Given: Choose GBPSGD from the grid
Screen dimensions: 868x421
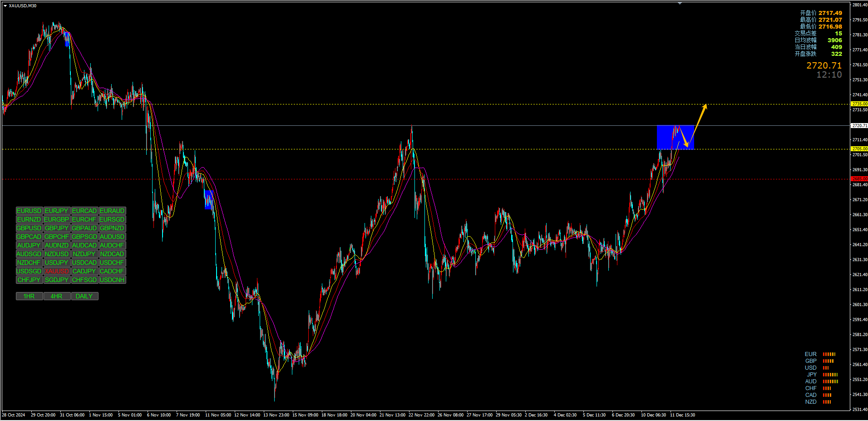Looking at the screenshot, I should pyautogui.click(x=84, y=237).
